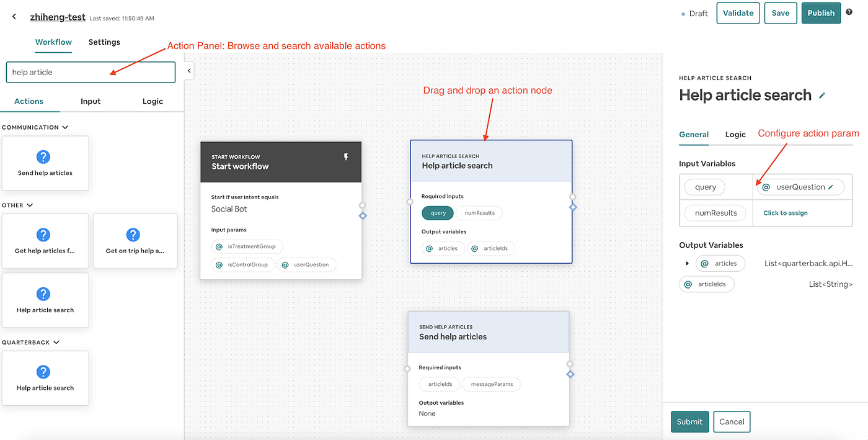Go back using the top-left arrow

click(x=14, y=17)
